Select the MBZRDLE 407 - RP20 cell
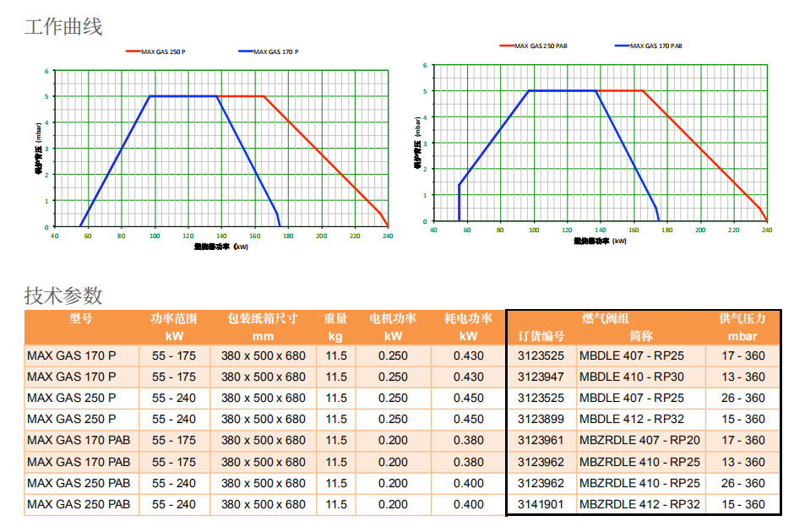Viewport: 794px width, 532px height. [639, 441]
